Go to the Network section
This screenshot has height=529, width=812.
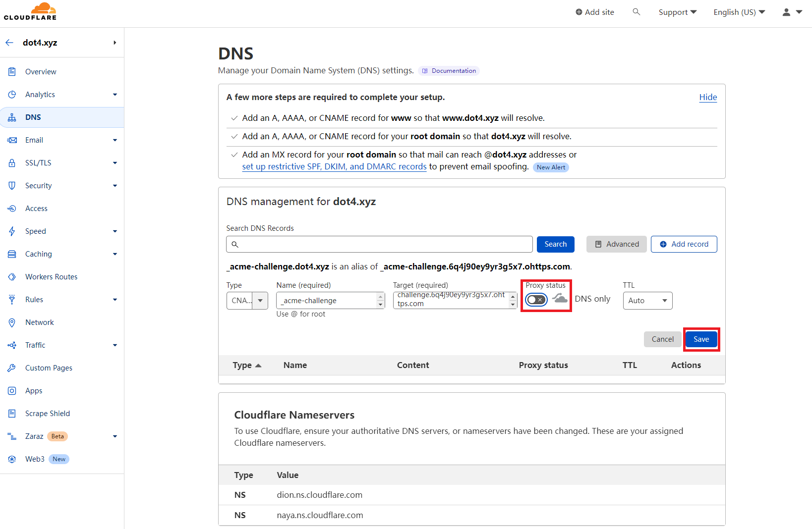(x=39, y=322)
